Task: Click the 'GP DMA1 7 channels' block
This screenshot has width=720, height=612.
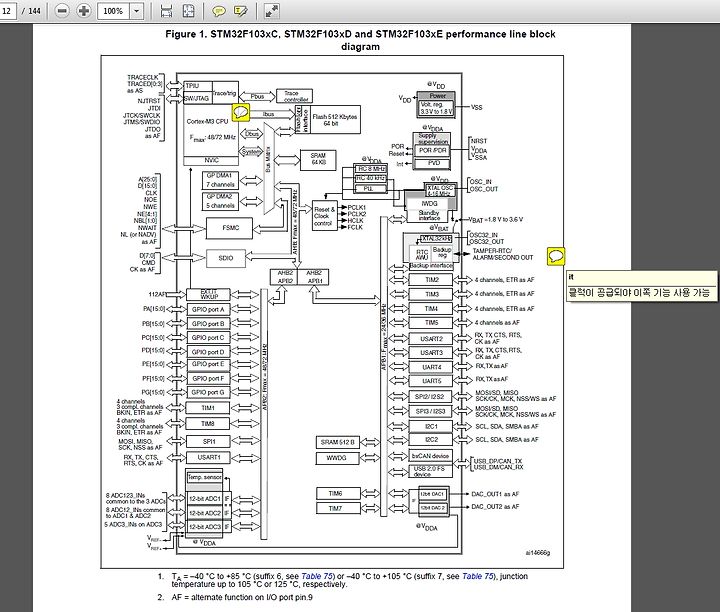Action: coord(219,180)
